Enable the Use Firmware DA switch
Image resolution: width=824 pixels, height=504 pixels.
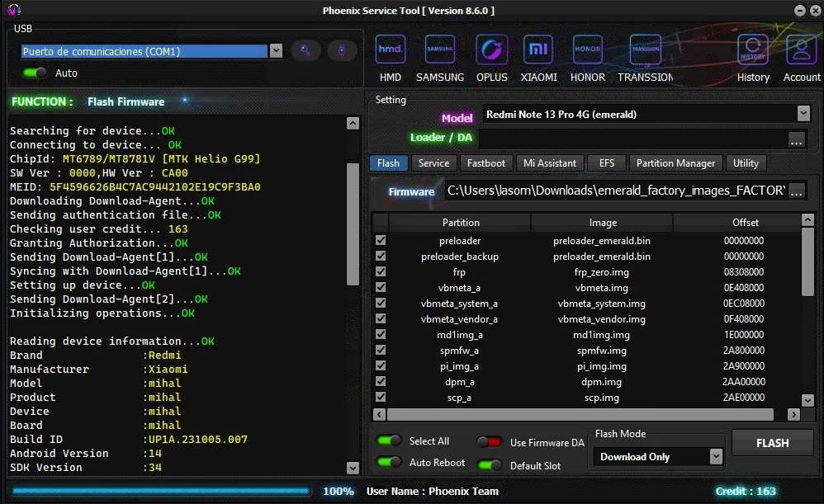[x=490, y=442]
